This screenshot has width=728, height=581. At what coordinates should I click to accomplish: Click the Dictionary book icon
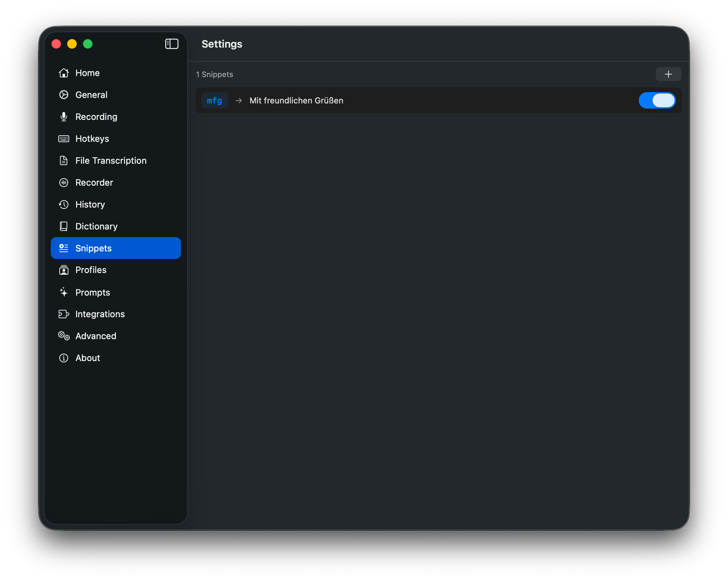(64, 226)
